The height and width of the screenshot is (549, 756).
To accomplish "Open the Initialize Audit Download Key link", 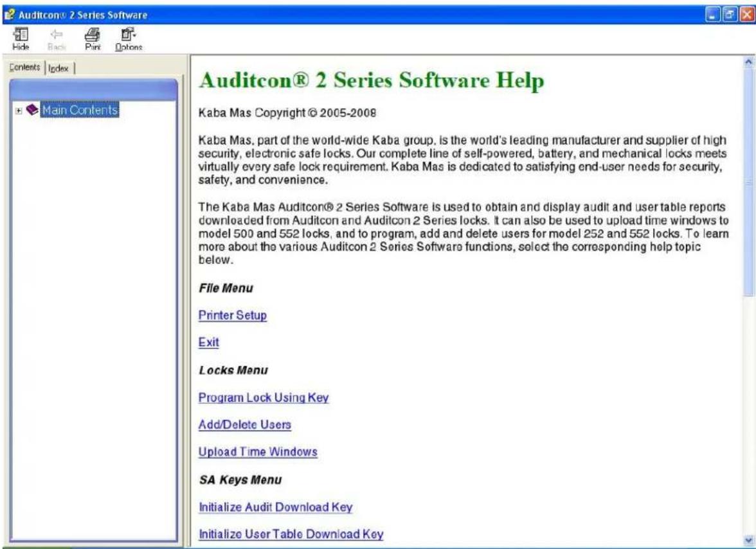I will [275, 507].
